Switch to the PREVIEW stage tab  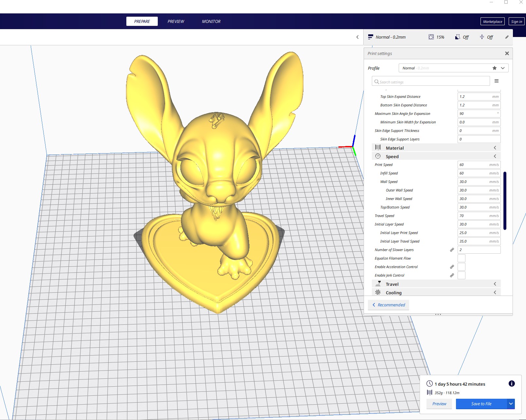point(176,21)
